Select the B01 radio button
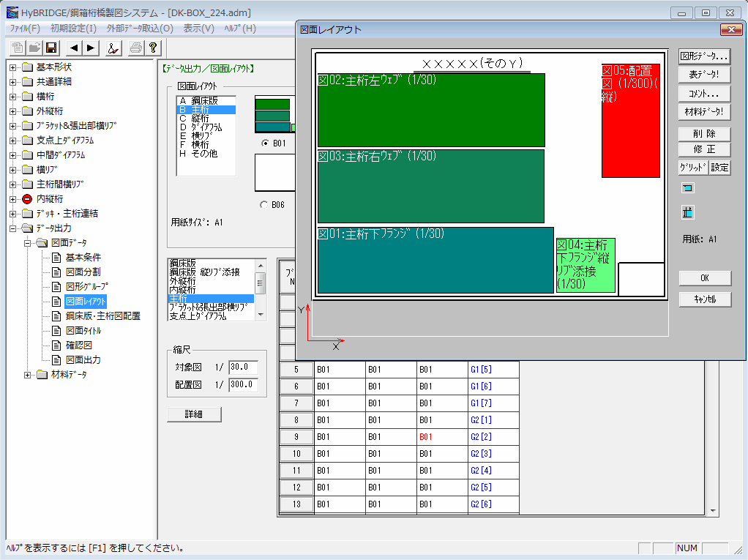This screenshot has width=748, height=560. pyautogui.click(x=265, y=143)
